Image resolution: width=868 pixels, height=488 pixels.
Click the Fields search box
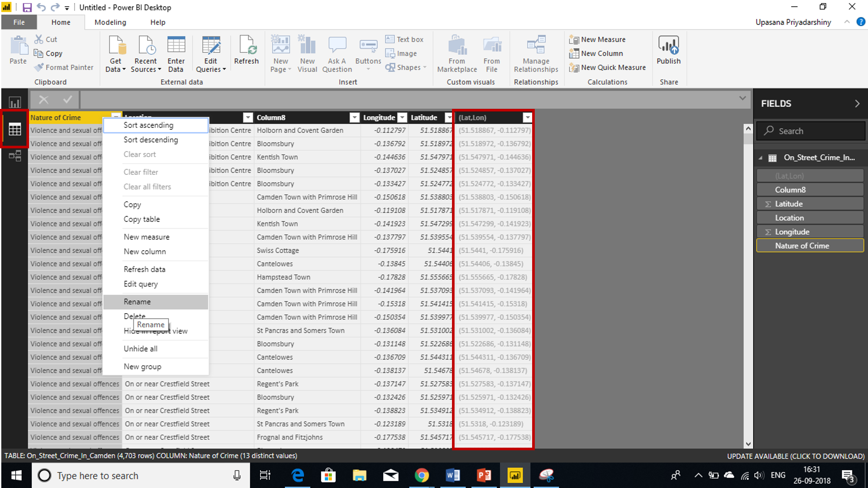(810, 131)
